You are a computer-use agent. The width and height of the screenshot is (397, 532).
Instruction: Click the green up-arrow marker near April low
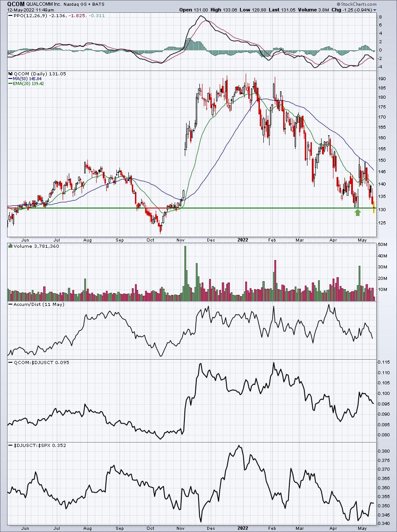coord(358,213)
